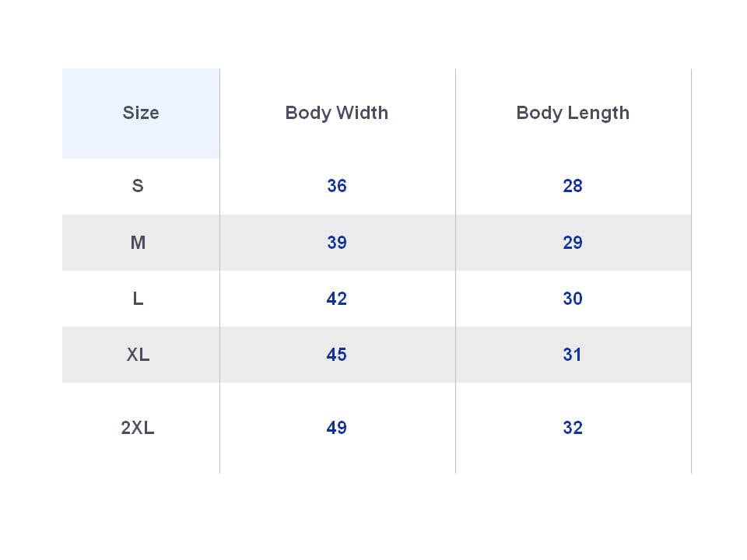Click body width value 45
This screenshot has width=747, height=560.
337,355
